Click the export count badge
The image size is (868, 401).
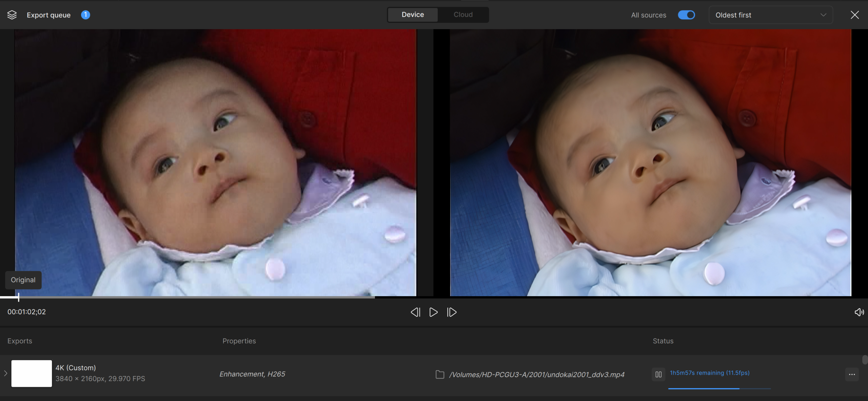(x=85, y=15)
